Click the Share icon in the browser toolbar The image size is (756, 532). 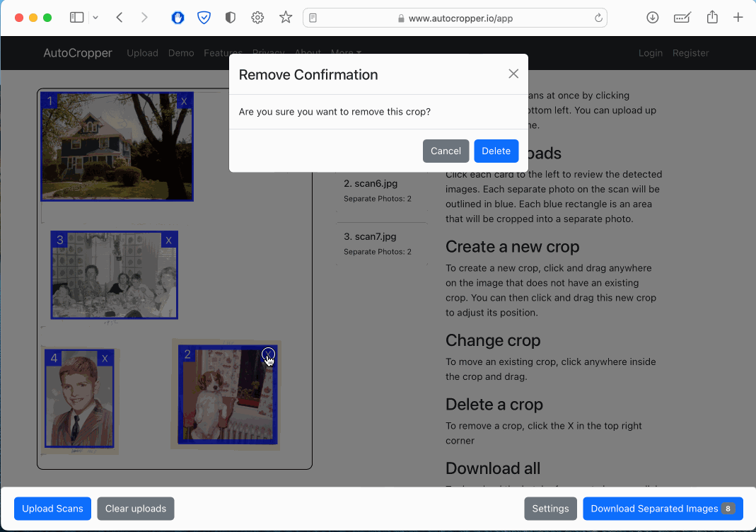point(711,17)
